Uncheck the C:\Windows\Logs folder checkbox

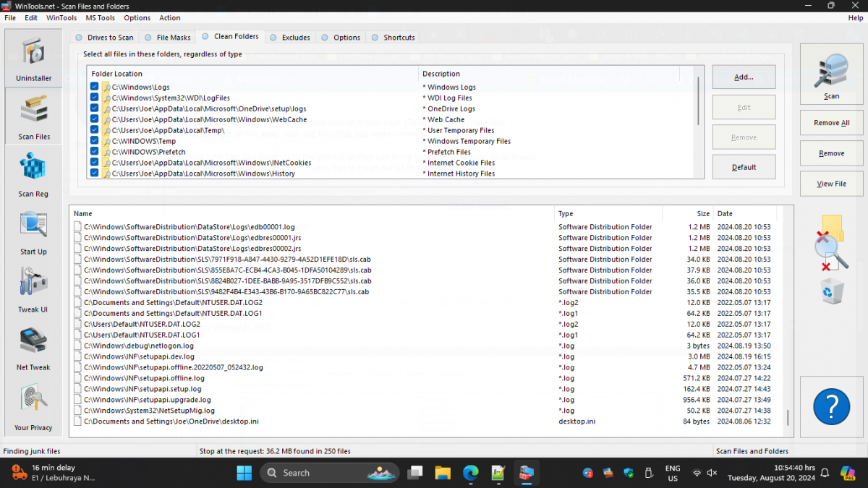95,87
